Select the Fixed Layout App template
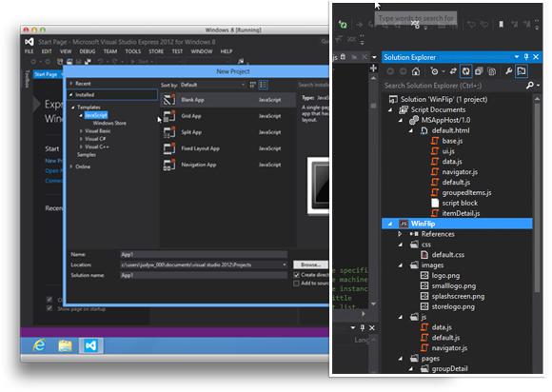The width and height of the screenshot is (552, 392). coord(227,148)
